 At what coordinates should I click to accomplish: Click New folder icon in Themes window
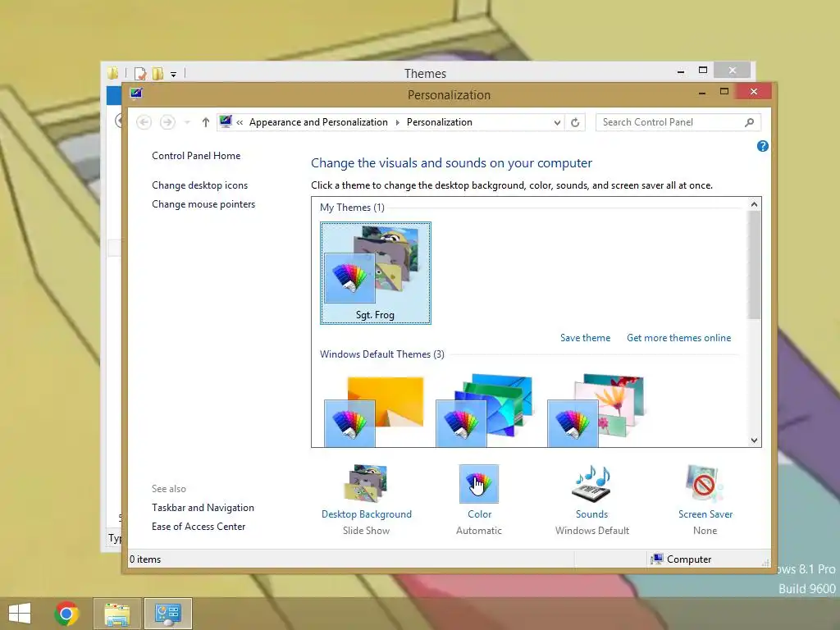(157, 73)
